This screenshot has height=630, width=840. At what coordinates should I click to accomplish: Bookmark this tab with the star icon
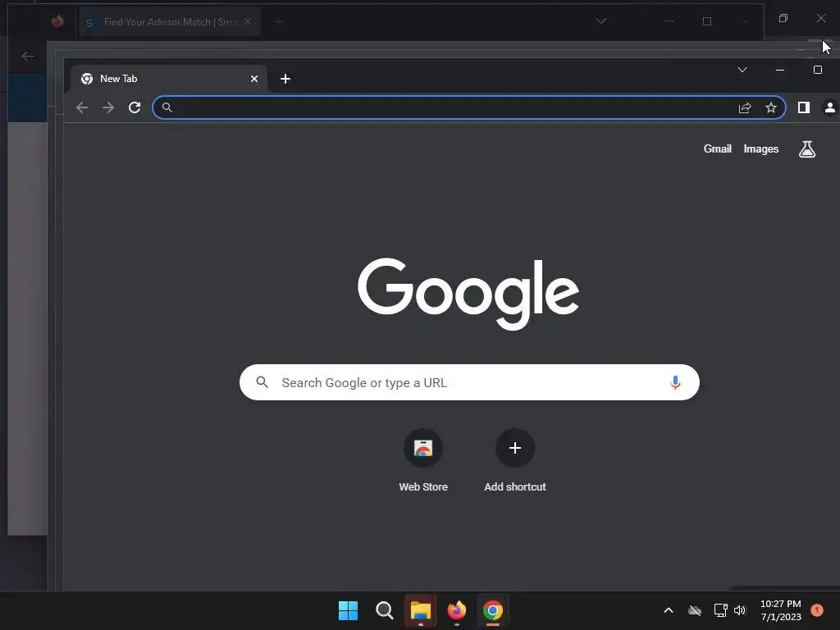click(771, 107)
